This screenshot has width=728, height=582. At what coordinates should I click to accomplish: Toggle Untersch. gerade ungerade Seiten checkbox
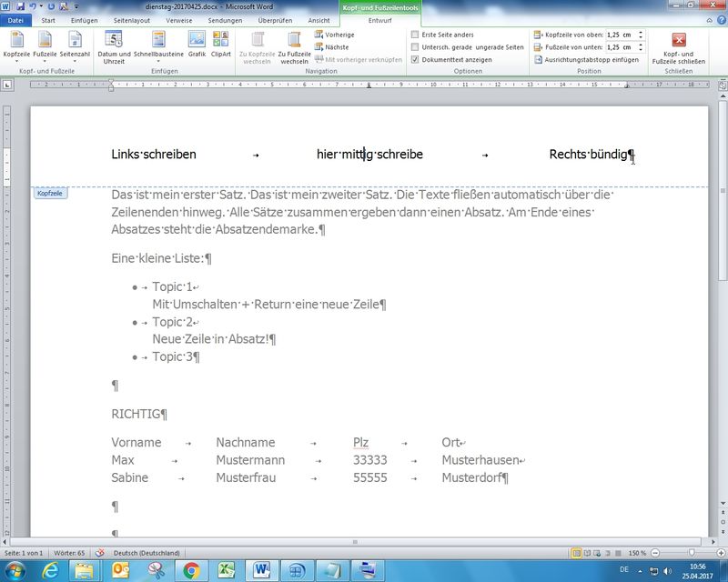point(416,46)
